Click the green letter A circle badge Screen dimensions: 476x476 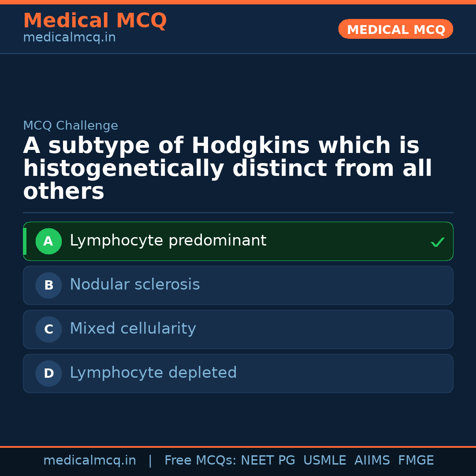48,242
